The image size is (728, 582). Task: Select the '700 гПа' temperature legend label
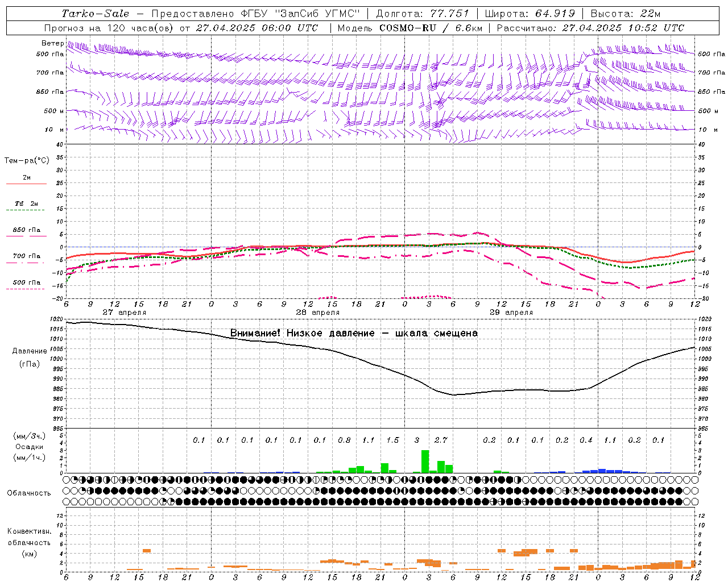(26, 256)
